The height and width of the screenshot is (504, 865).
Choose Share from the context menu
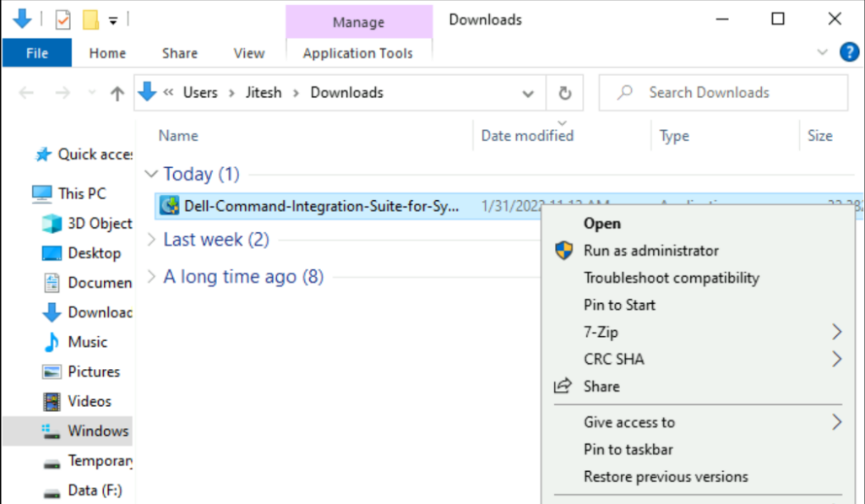click(x=601, y=386)
